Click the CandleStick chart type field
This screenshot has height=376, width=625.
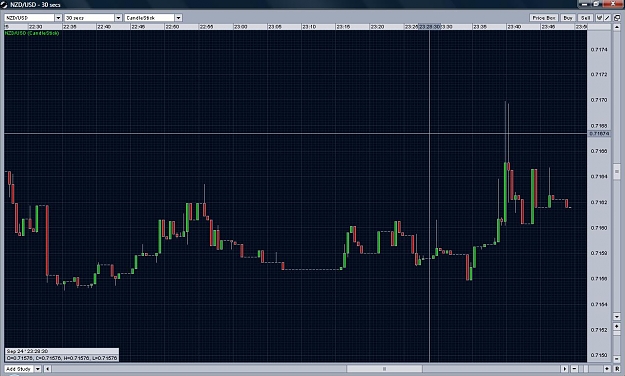pyautogui.click(x=150, y=18)
